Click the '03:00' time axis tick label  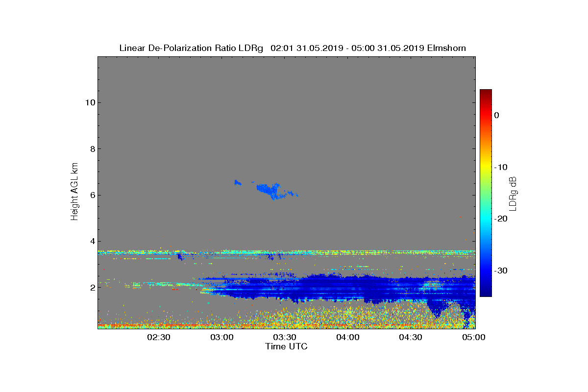point(222,338)
